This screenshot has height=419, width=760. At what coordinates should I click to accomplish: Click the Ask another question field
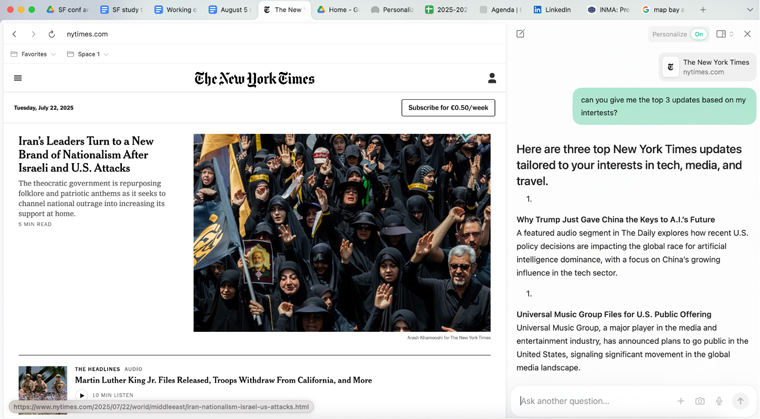click(x=596, y=401)
